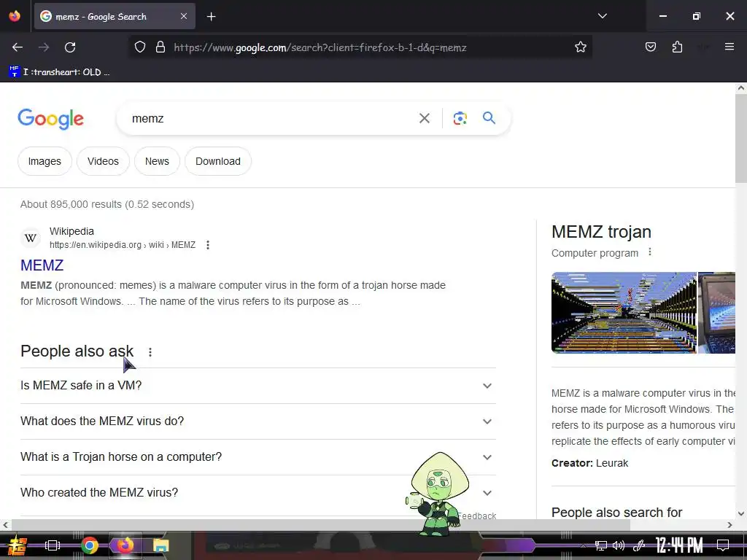Open the Extensions puzzle icon
The width and height of the screenshot is (747, 560).
click(x=677, y=47)
